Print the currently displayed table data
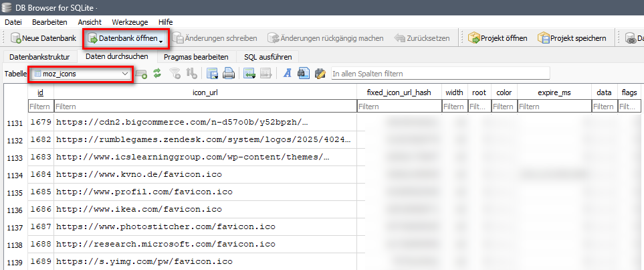This screenshot has width=644, height=270. (228, 74)
